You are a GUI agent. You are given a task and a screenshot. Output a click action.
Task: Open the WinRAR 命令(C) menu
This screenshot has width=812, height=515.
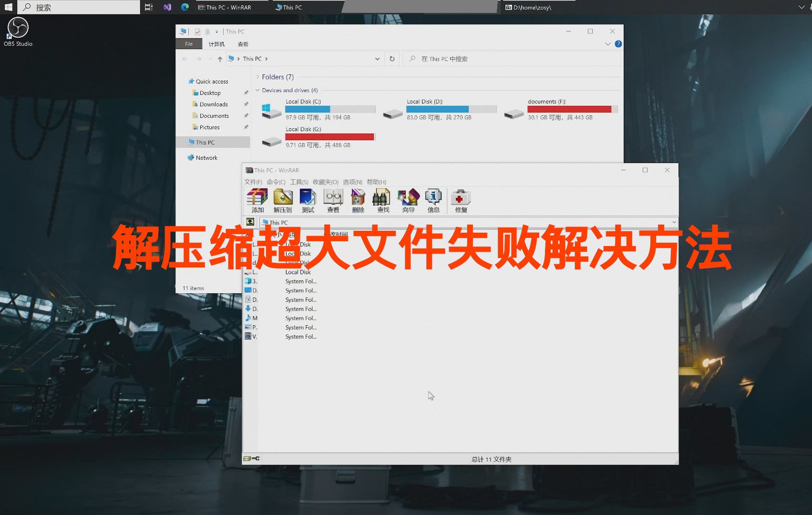pos(276,182)
